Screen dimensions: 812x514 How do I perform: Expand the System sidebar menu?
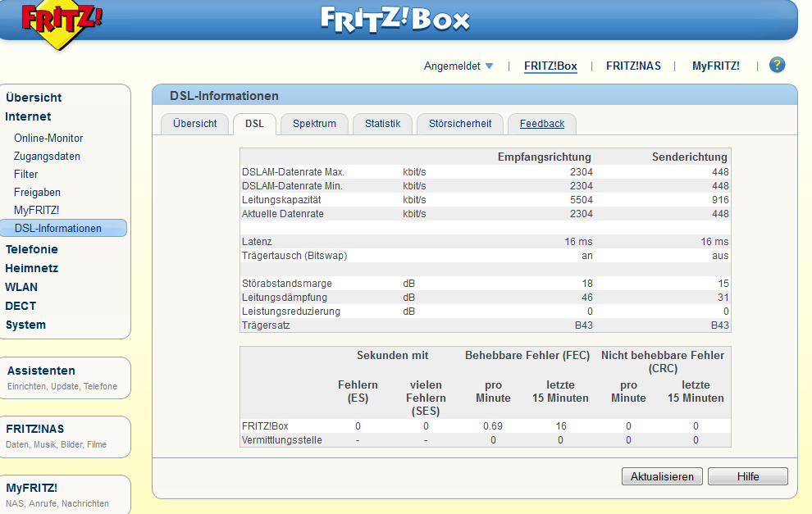(25, 325)
